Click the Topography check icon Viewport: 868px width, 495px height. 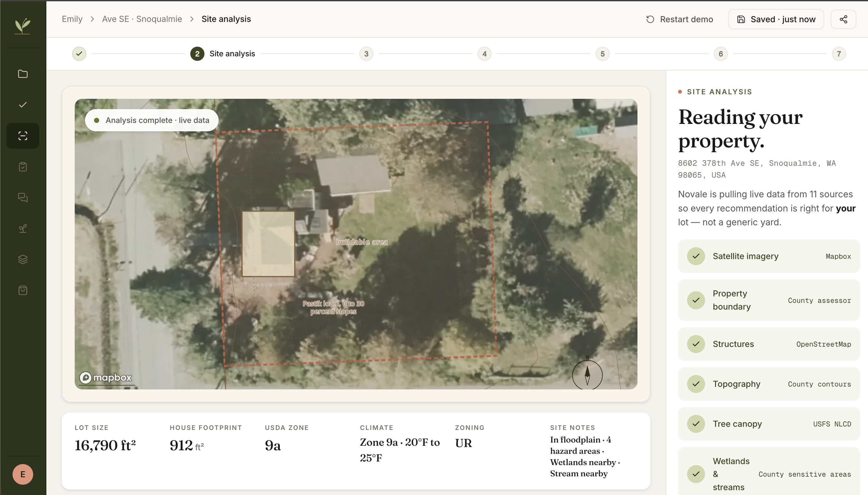pos(696,384)
